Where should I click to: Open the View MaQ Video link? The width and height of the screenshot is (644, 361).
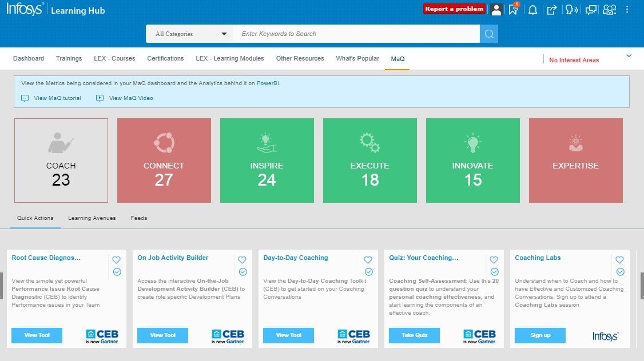131,98
